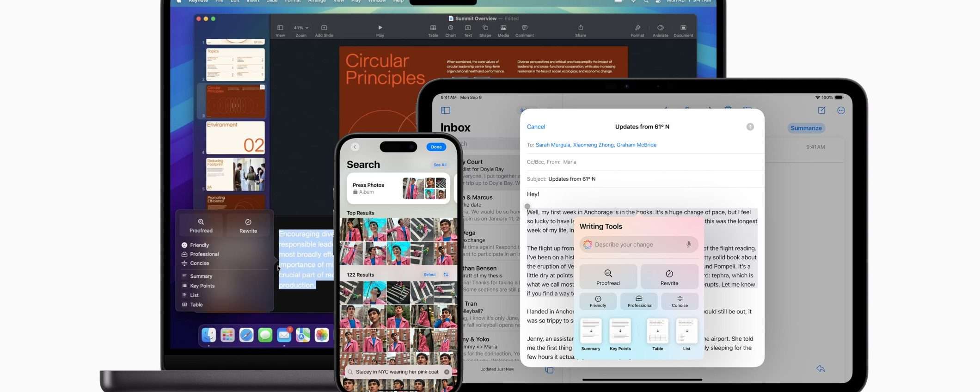The width and height of the screenshot is (980, 392).
Task: Open the More options menu in iPad Mail
Action: pyautogui.click(x=841, y=110)
